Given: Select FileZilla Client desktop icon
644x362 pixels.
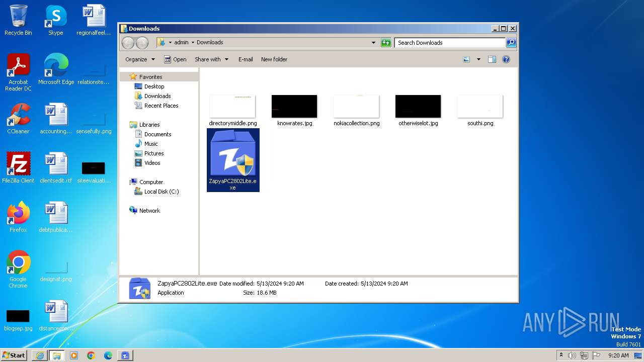Looking at the screenshot, I should (18, 168).
